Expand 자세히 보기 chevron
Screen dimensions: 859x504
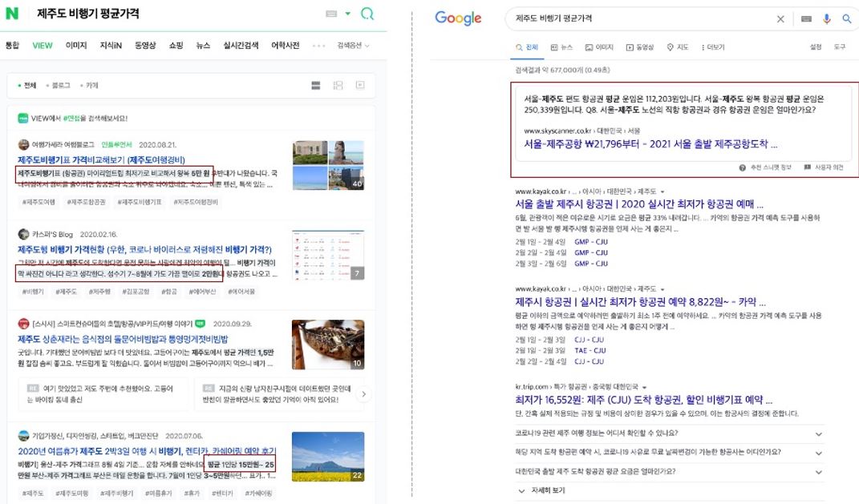(x=521, y=491)
